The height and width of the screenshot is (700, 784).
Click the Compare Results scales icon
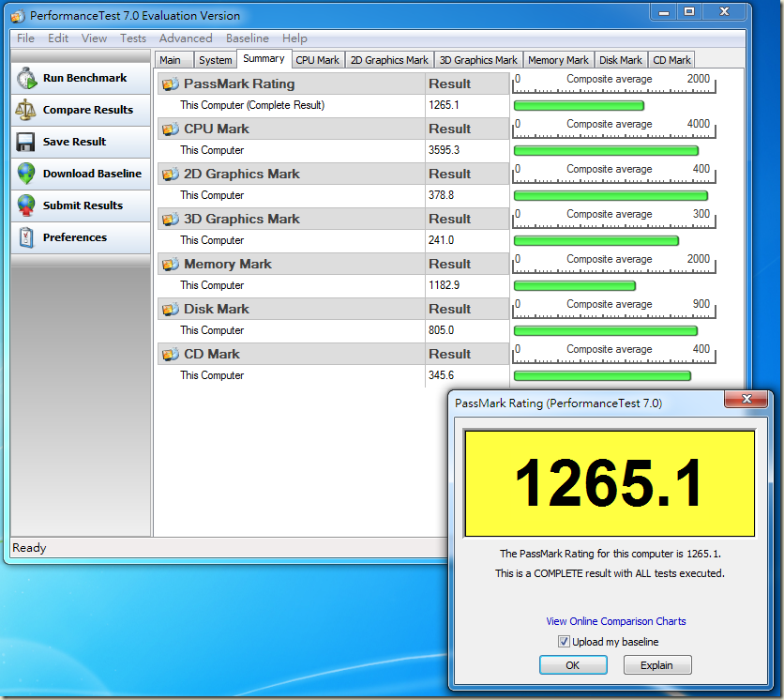coord(25,110)
